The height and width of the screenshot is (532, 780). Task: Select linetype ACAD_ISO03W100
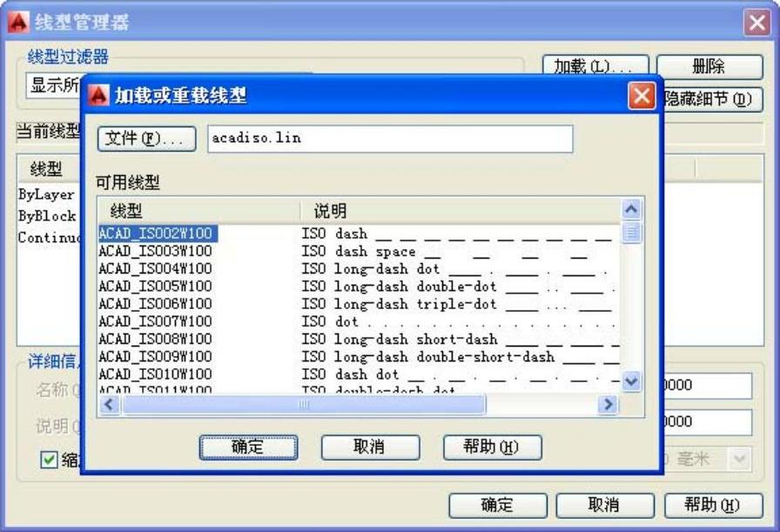[x=155, y=252]
